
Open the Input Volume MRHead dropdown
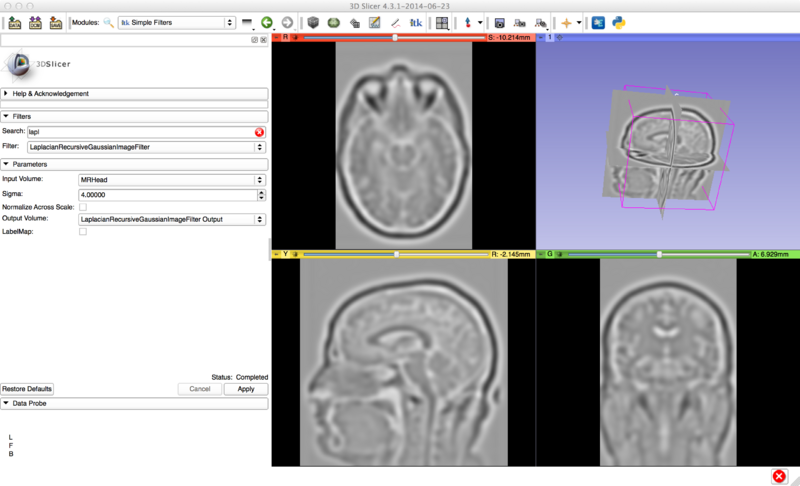click(x=171, y=180)
